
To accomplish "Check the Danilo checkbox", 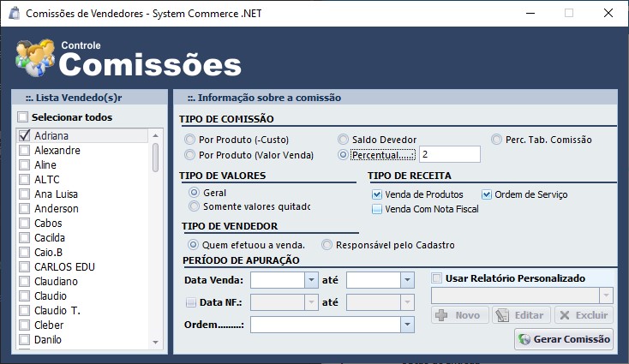I will [25, 339].
